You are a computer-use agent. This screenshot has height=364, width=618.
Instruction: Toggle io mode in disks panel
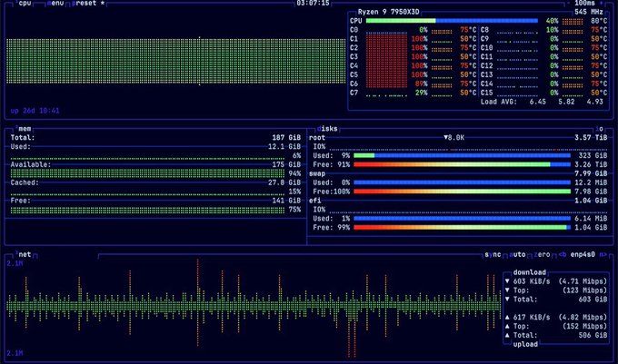(599, 129)
